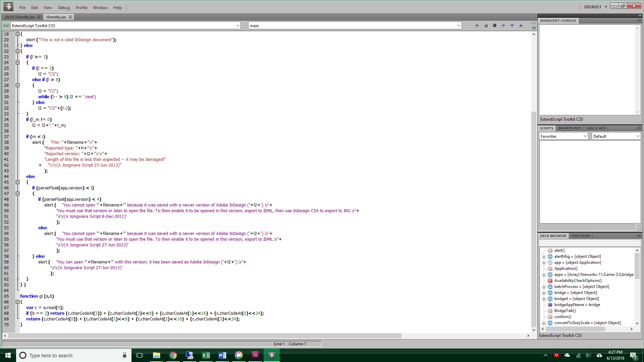Switch to the Breakpoints tab

(x=569, y=128)
